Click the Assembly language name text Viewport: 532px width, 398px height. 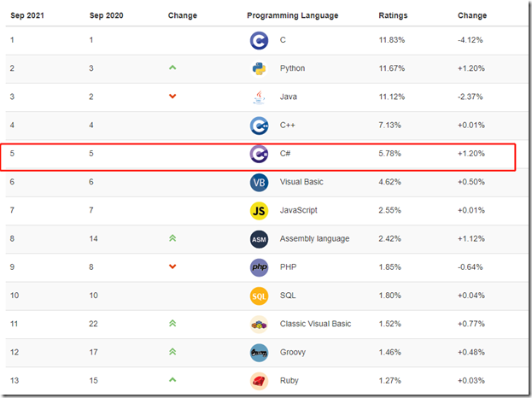pos(314,239)
